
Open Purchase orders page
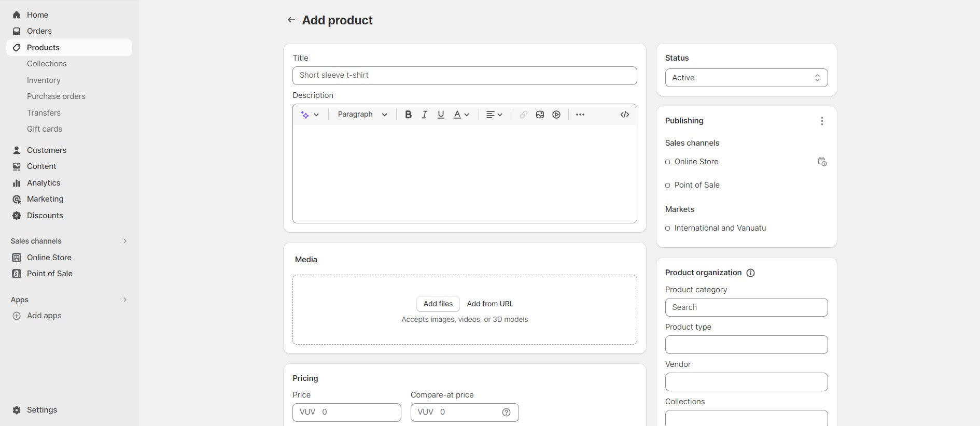tap(56, 96)
